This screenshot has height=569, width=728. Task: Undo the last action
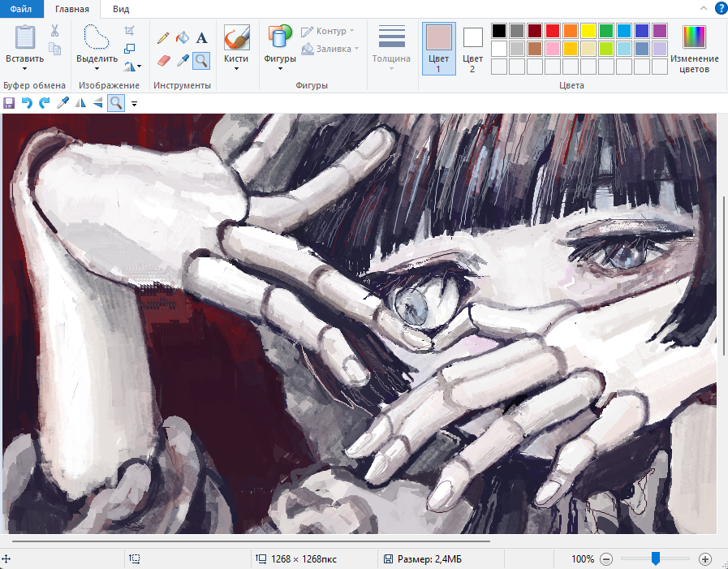27,103
